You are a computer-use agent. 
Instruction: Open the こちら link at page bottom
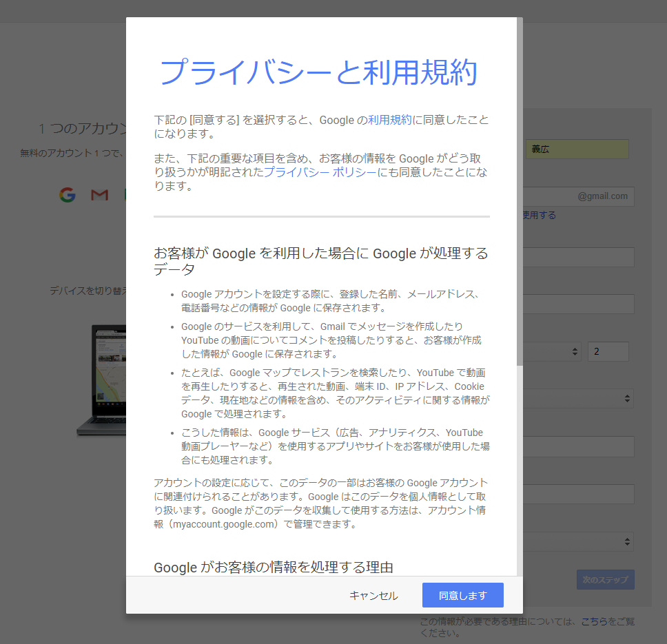pyautogui.click(x=594, y=621)
